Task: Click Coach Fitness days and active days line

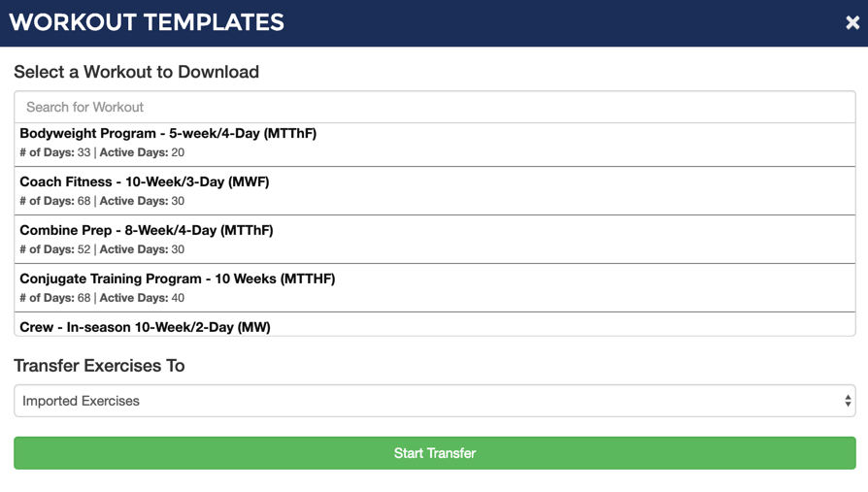Action: [x=102, y=201]
